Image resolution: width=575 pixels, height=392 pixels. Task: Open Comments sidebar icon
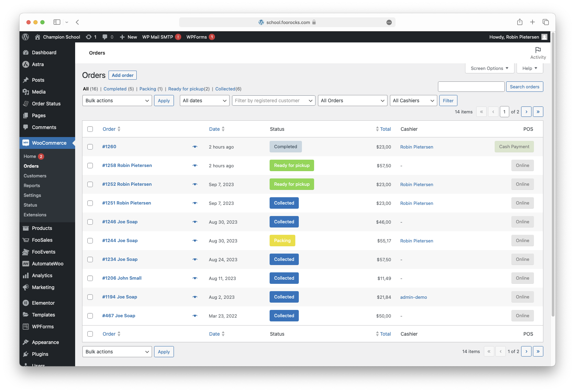point(26,127)
